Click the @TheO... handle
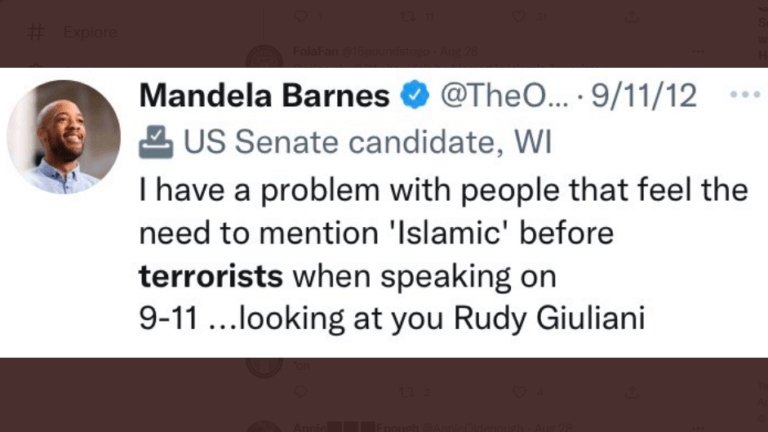 [504, 96]
